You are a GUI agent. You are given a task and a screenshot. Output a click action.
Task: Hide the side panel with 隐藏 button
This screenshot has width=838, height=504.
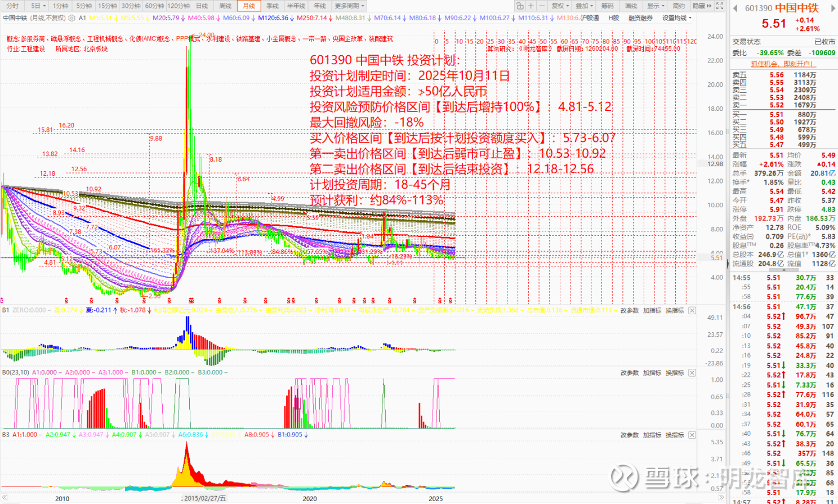pyautogui.click(x=702, y=6)
